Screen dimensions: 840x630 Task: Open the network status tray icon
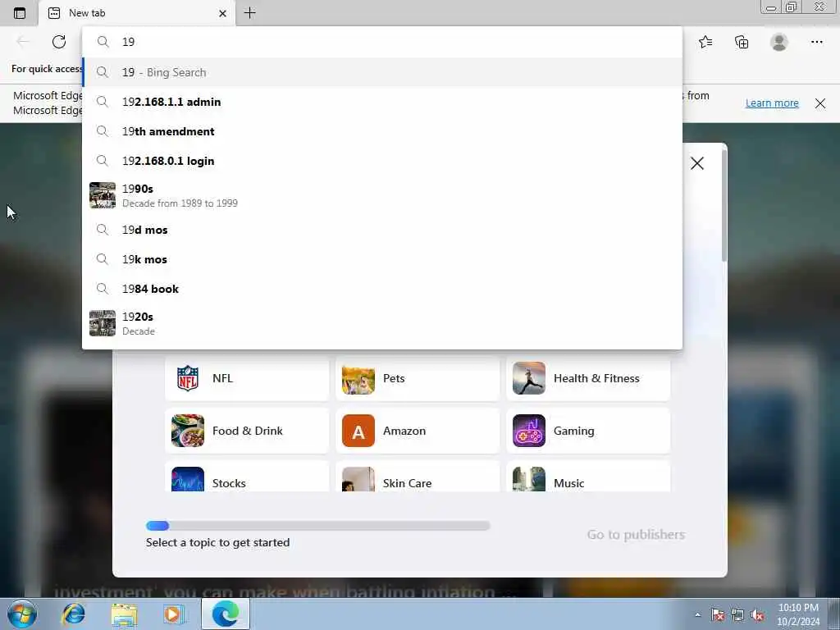click(737, 614)
